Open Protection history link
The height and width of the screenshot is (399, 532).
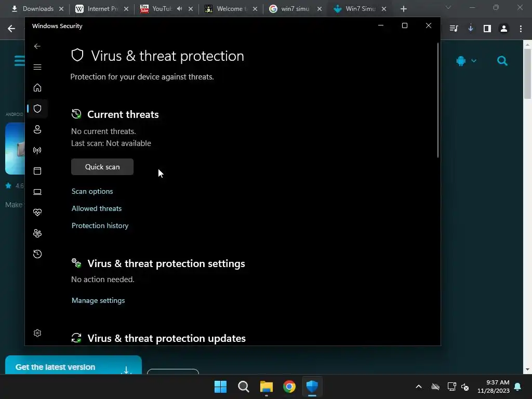[x=100, y=225]
